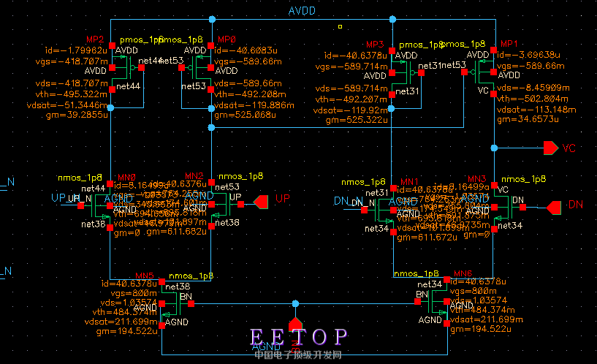Select the MP3 PMOS transistor symbol

[x=406, y=72]
